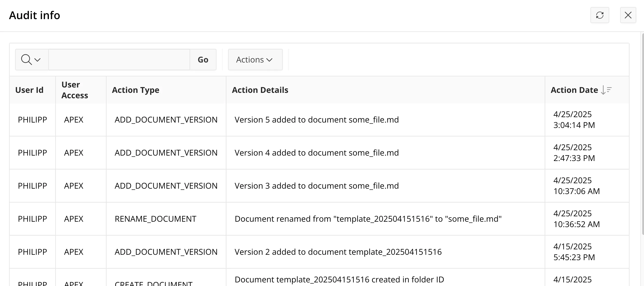Close the Audit info dialog
Viewport: 644px width, 286px height.
click(x=628, y=15)
